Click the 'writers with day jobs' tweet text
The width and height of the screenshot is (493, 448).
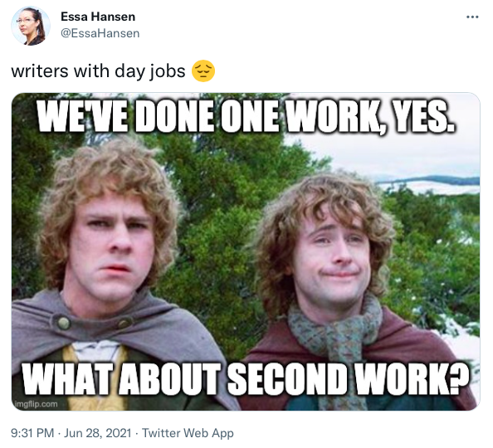98,71
